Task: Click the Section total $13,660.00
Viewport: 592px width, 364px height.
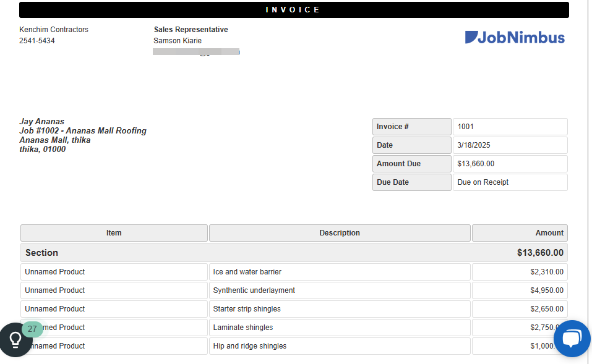Action: [x=540, y=253]
